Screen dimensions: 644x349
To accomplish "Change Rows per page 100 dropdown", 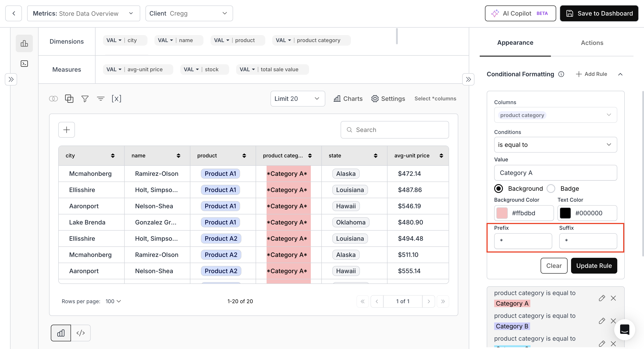I will [x=113, y=301].
